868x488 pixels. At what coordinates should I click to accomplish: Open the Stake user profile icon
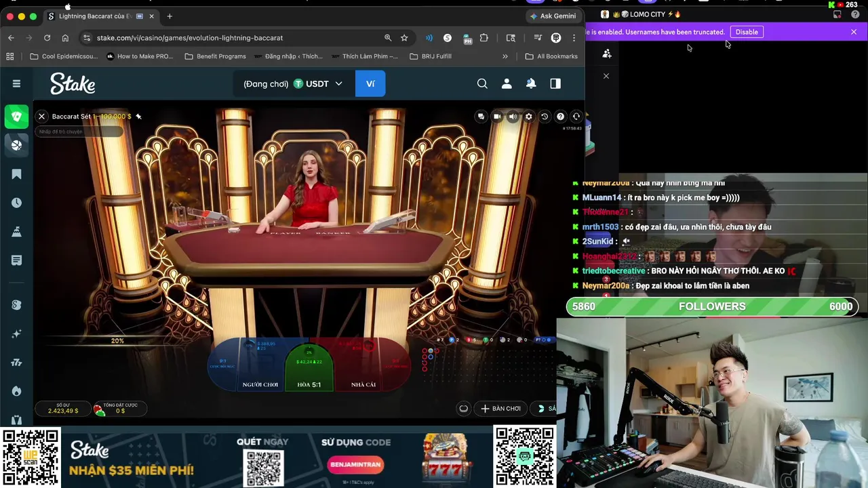507,83
